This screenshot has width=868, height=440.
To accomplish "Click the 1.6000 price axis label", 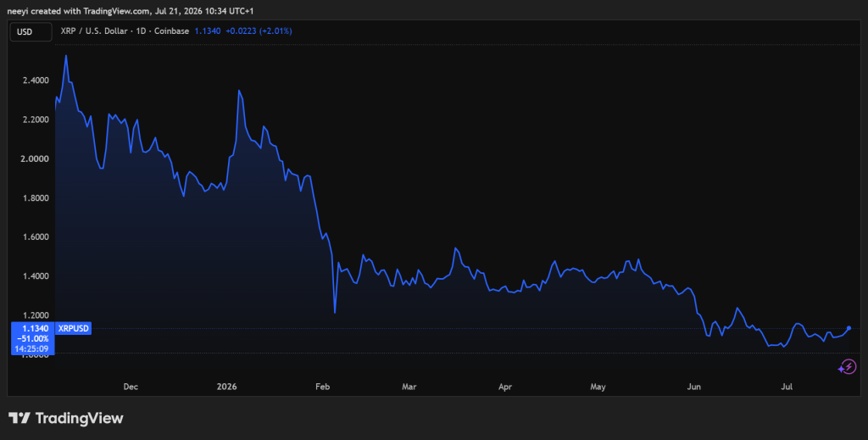I will [36, 237].
